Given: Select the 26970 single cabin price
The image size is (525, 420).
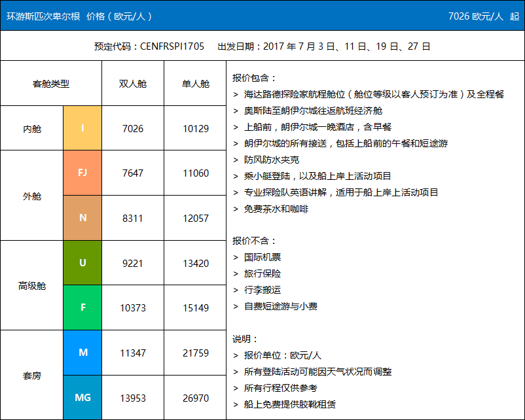Looking at the screenshot, I should point(195,398).
